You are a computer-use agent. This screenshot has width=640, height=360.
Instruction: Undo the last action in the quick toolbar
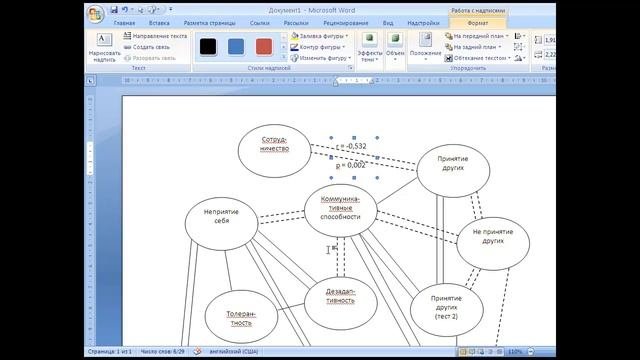[x=125, y=10]
